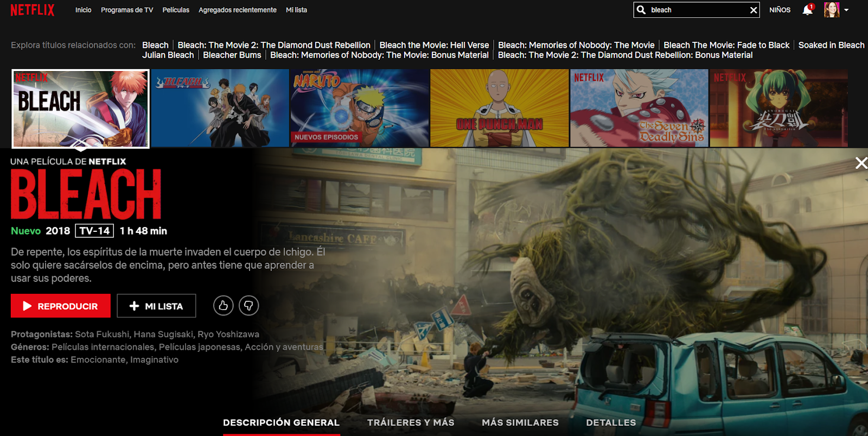
Task: Switch to MÁS SIMILARES tab
Action: [520, 422]
